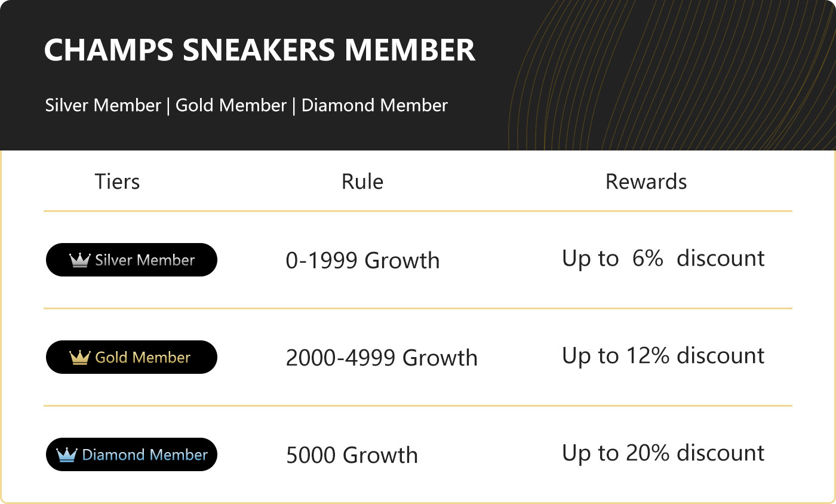Click the Up to 20% discount reward
This screenshot has width=836, height=504.
663,453
